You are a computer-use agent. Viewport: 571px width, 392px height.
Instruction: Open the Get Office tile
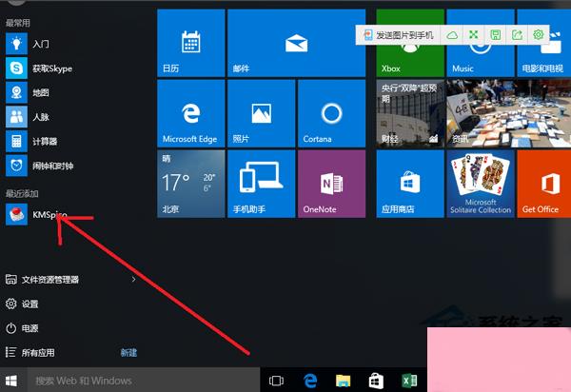(544, 184)
